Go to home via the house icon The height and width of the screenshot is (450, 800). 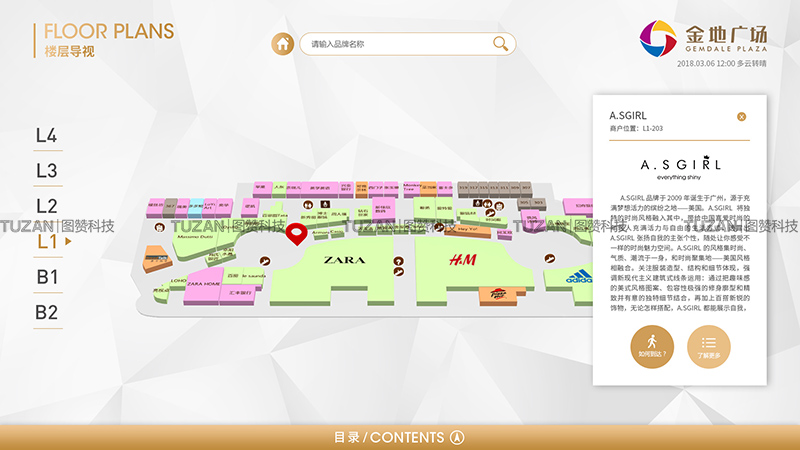282,44
